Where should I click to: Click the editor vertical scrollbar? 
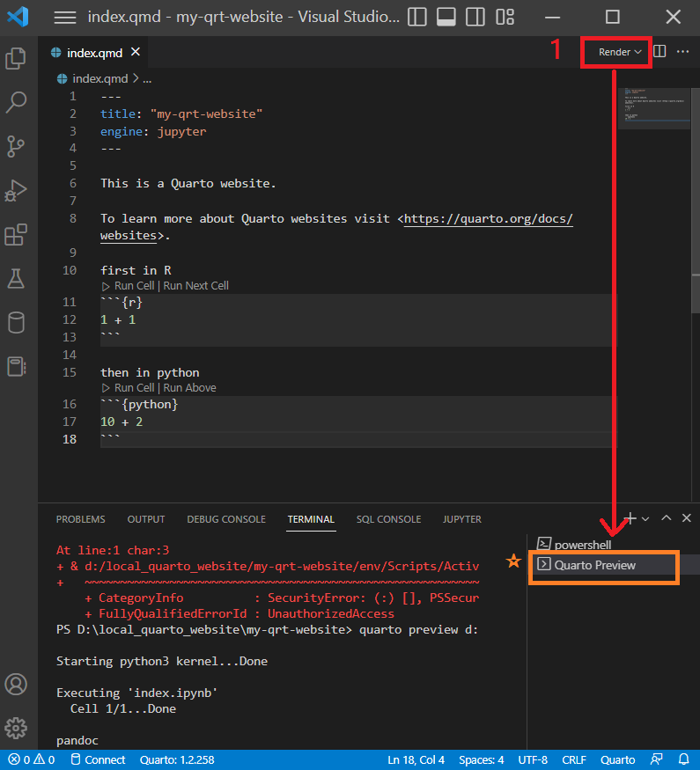pos(695,200)
